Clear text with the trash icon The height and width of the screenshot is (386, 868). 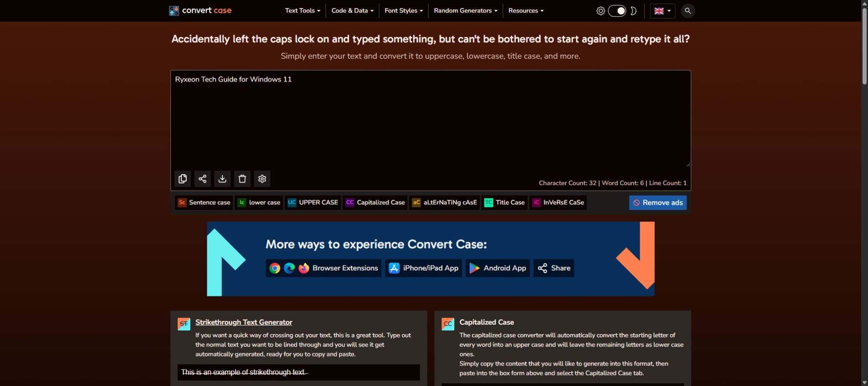[242, 179]
